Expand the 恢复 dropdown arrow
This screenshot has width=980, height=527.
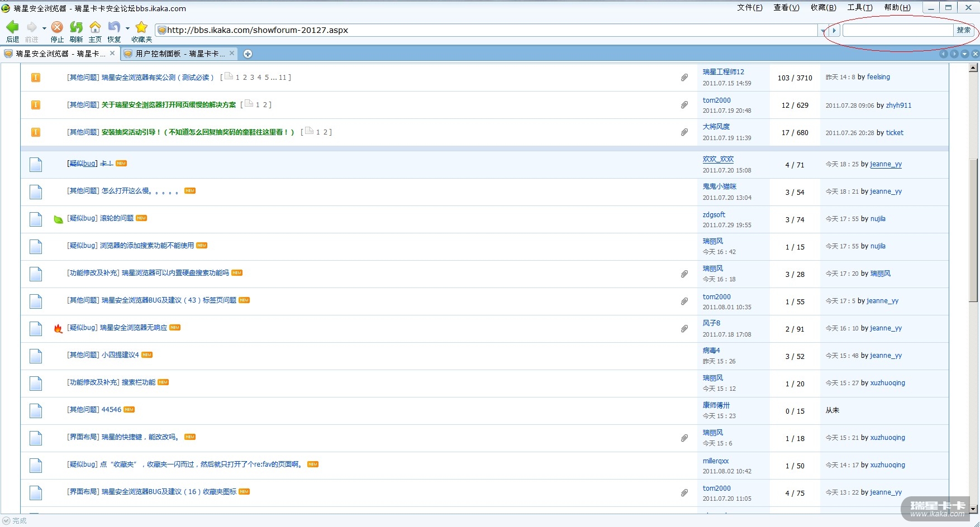pyautogui.click(x=127, y=28)
